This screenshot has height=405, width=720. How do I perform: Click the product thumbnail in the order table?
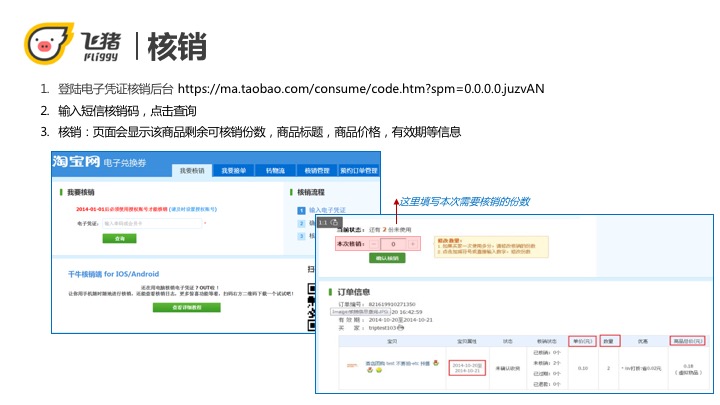tap(352, 366)
